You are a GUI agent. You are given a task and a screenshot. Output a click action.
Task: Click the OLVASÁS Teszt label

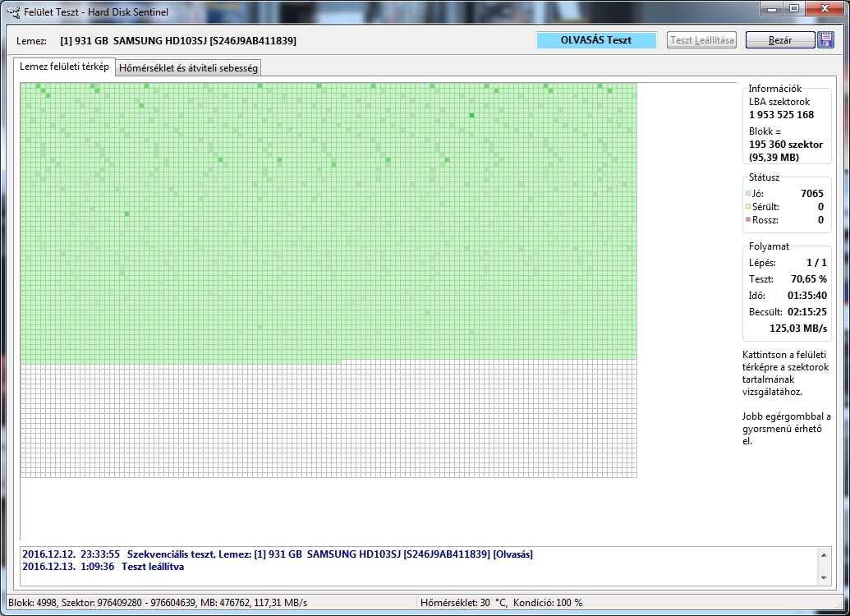596,40
